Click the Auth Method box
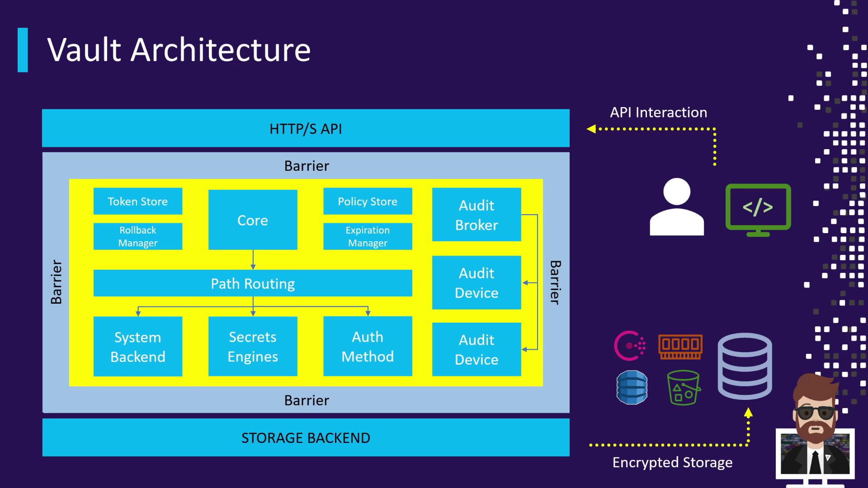Image resolution: width=868 pixels, height=488 pixels. pos(368,347)
